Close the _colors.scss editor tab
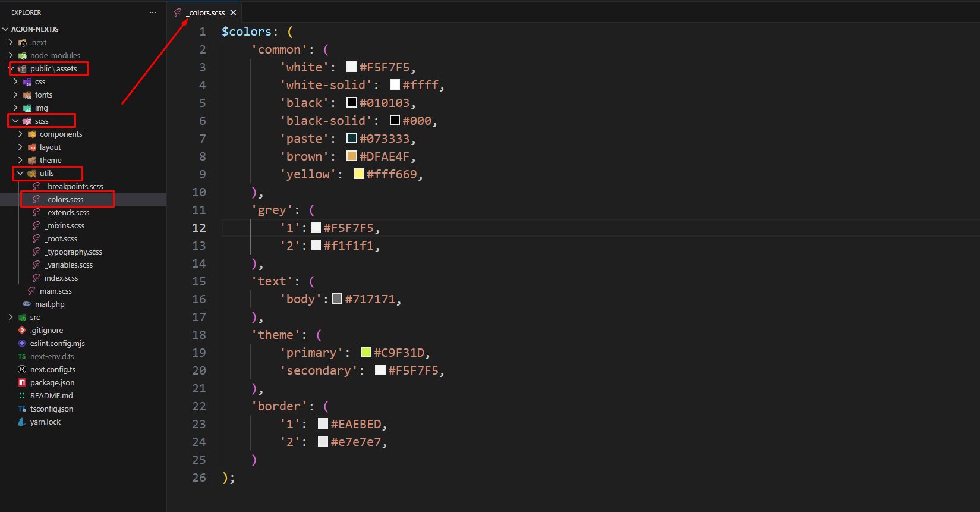 233,12
